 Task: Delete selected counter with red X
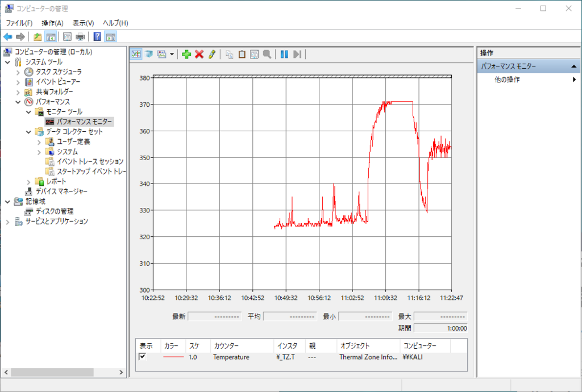point(199,54)
